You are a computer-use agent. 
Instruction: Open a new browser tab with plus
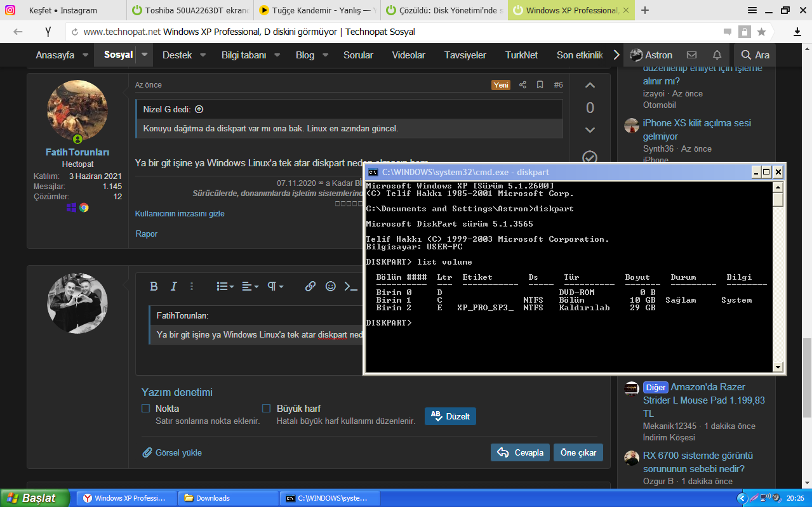(645, 10)
